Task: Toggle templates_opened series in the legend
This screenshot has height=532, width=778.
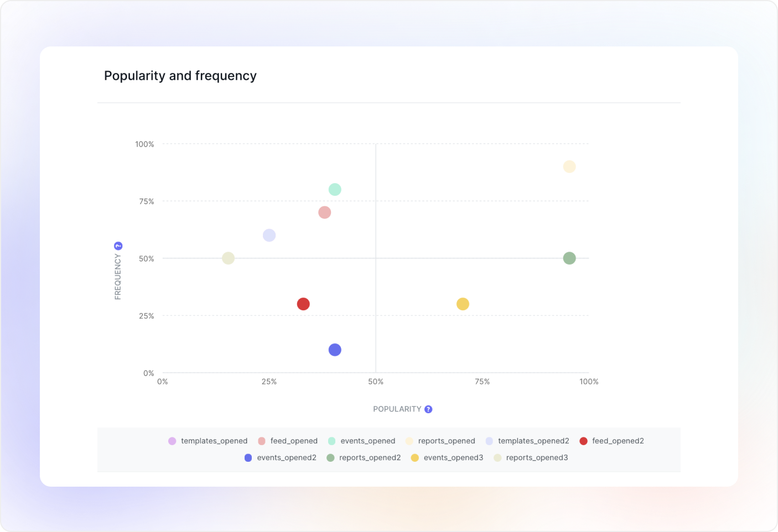Action: (208, 441)
